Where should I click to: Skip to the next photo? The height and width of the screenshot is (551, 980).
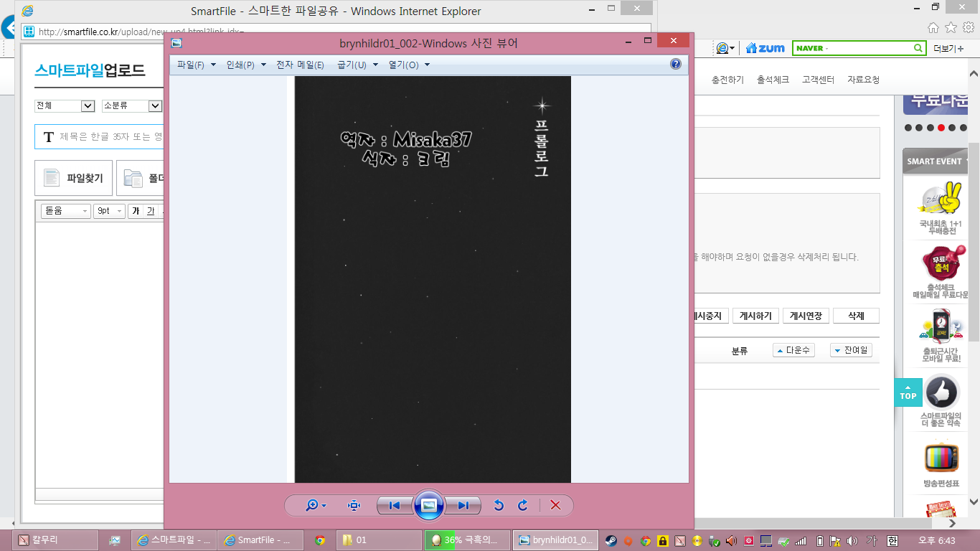point(463,505)
